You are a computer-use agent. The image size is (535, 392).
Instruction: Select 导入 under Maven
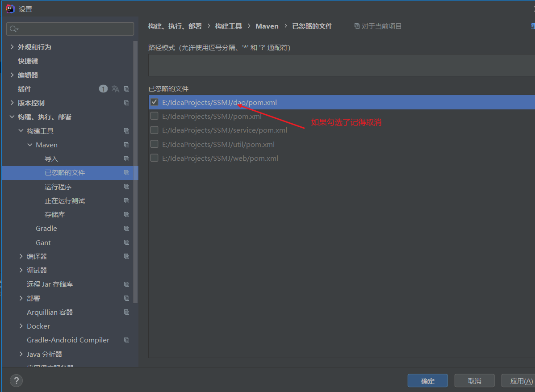[x=51, y=158]
